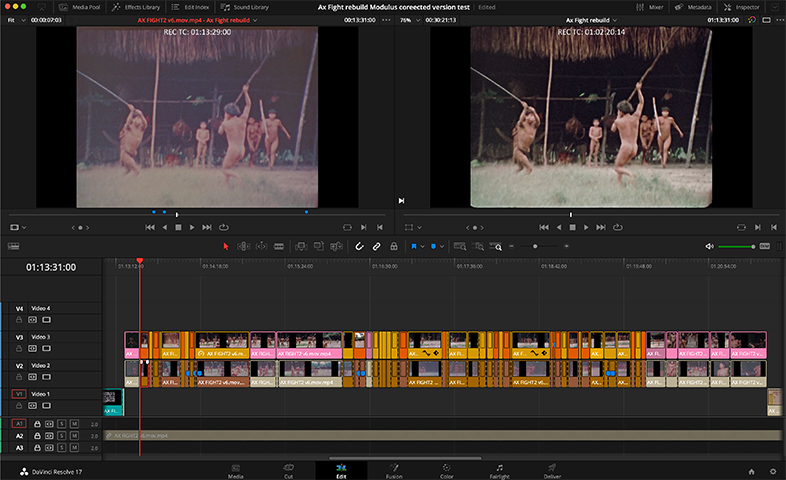Screen dimensions: 786x480
Task: Play reverse in the source viewer
Action: tap(165, 227)
